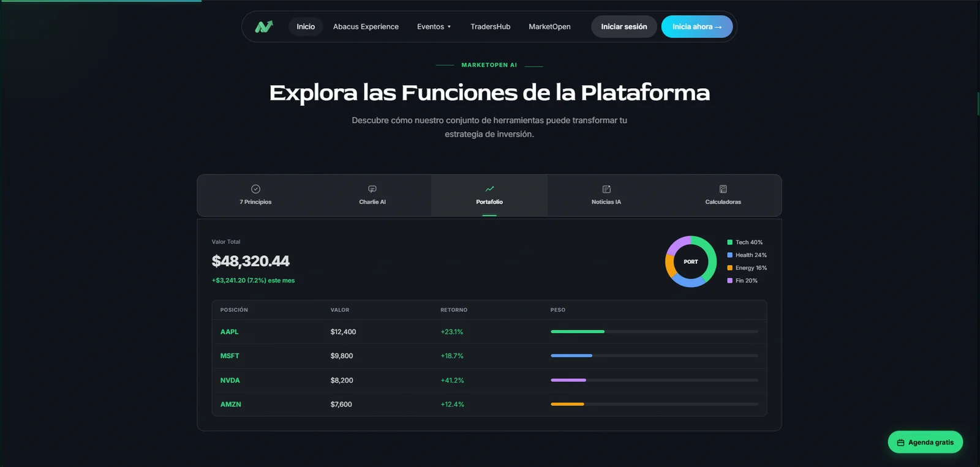Click the Valor Total label
Screen dimensions: 980x467
click(226, 242)
